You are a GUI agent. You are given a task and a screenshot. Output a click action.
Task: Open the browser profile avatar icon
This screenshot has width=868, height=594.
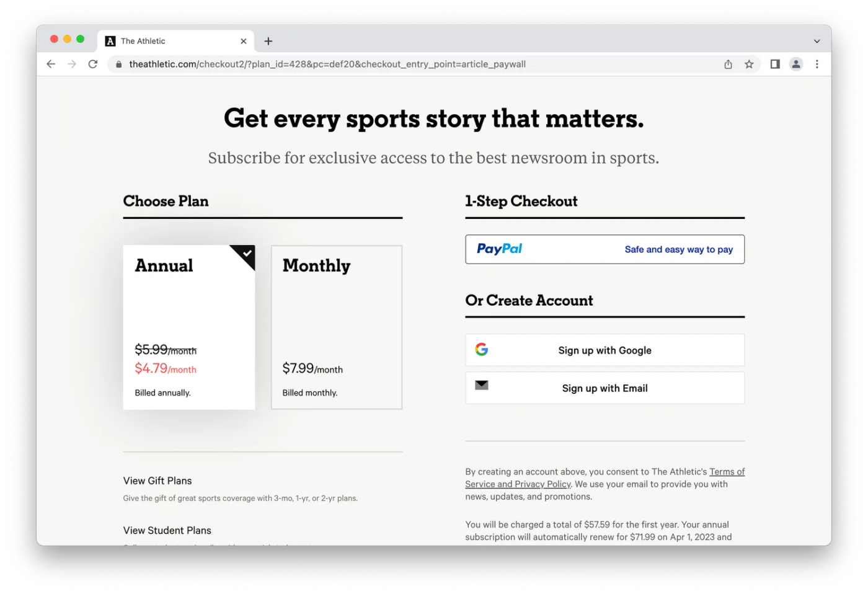(796, 64)
